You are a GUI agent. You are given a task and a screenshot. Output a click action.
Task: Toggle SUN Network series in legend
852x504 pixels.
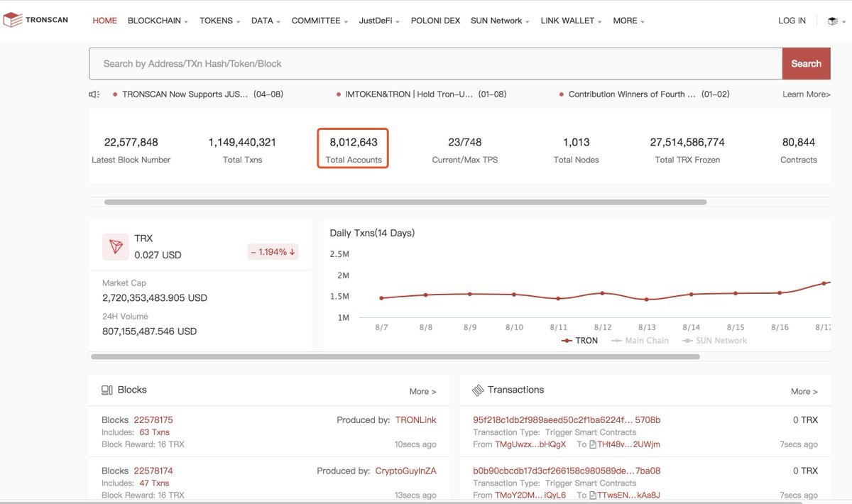pyautogui.click(x=714, y=341)
